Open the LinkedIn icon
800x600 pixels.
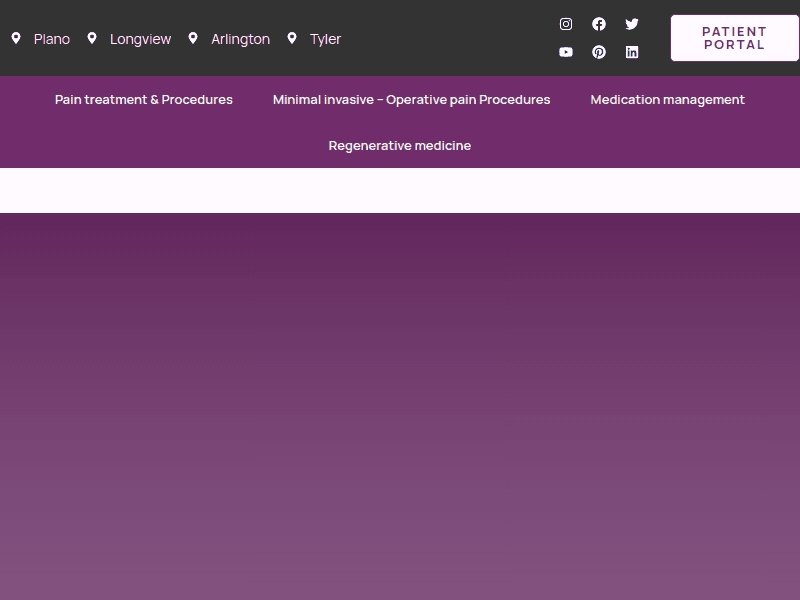point(632,52)
